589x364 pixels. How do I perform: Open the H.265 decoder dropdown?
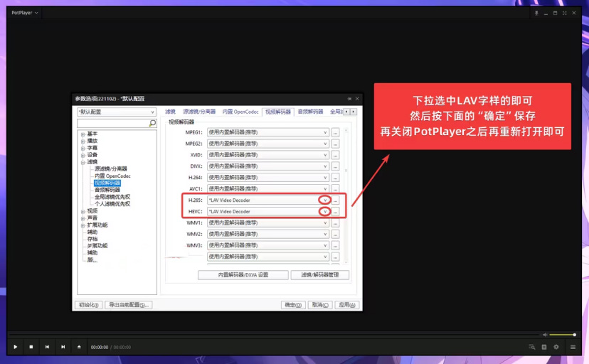[x=325, y=200]
